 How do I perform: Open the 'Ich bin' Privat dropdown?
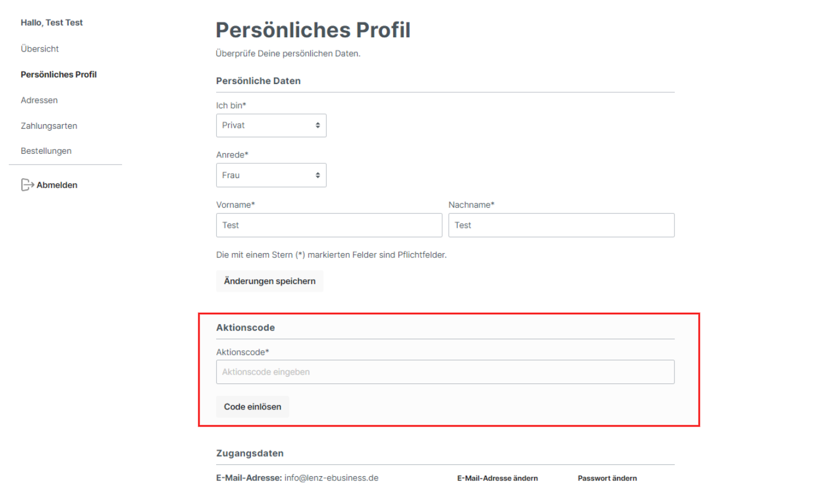(271, 125)
